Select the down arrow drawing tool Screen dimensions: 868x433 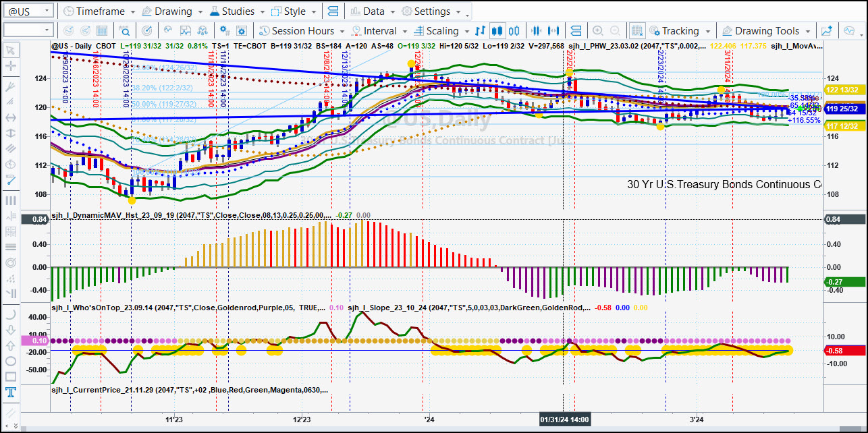tap(11, 330)
